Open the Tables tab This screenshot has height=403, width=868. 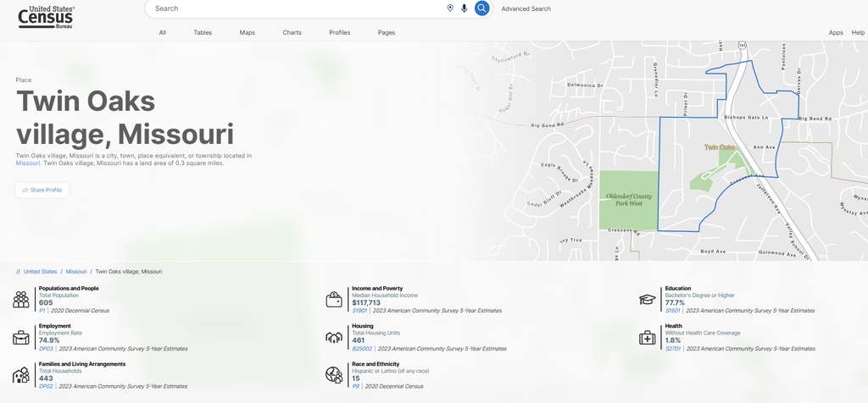pyautogui.click(x=203, y=32)
